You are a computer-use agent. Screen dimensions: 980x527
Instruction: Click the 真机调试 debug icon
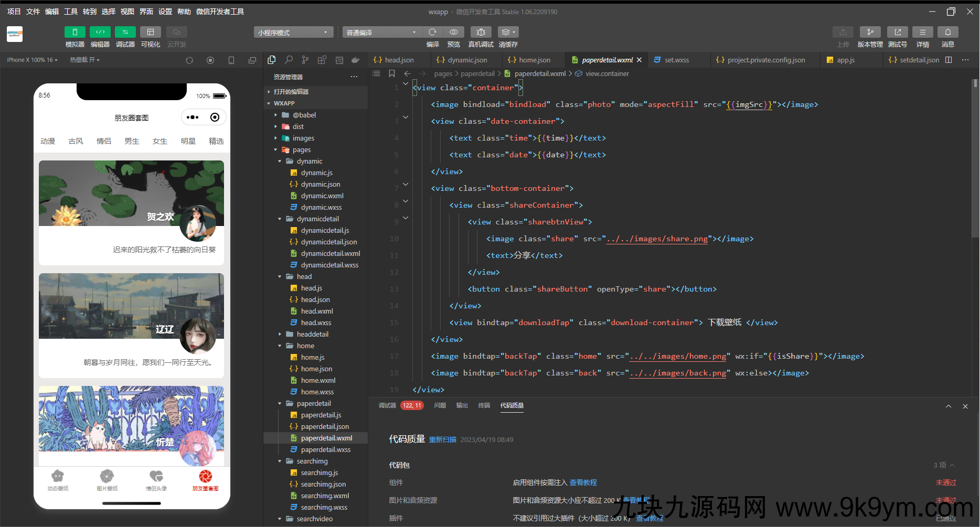tap(481, 33)
